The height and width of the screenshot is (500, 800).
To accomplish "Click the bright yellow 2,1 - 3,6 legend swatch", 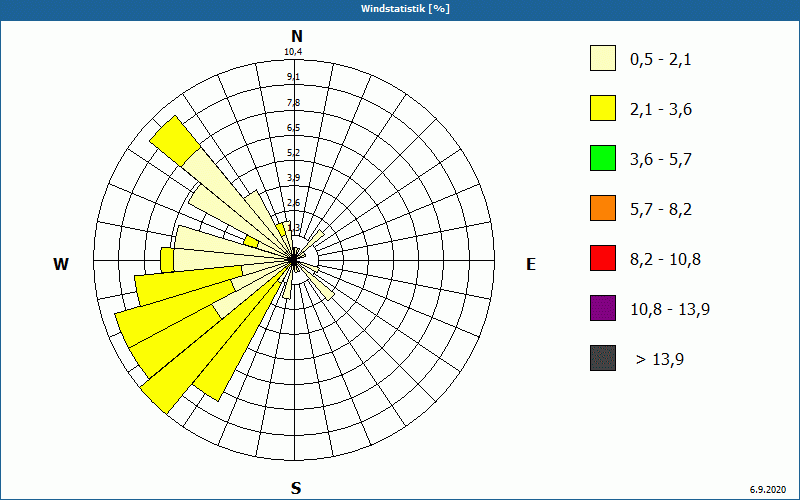I will [x=603, y=108].
